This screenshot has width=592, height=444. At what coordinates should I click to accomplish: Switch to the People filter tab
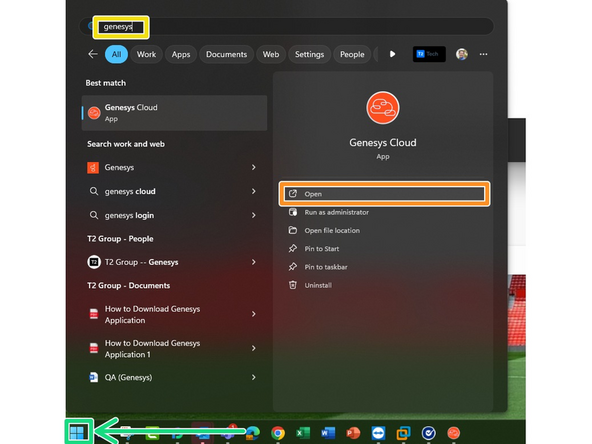tap(352, 54)
